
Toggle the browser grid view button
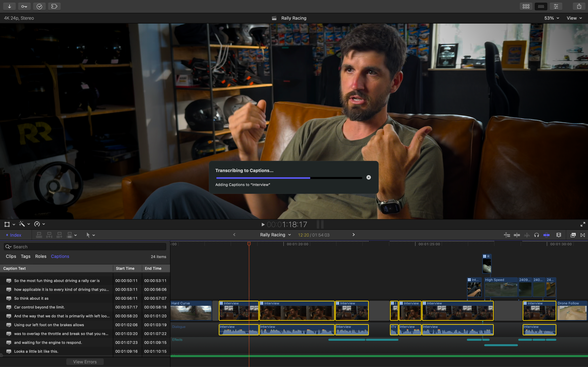click(526, 6)
